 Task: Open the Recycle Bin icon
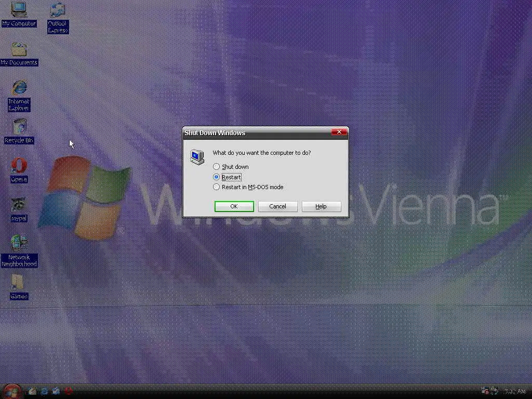[x=19, y=131]
